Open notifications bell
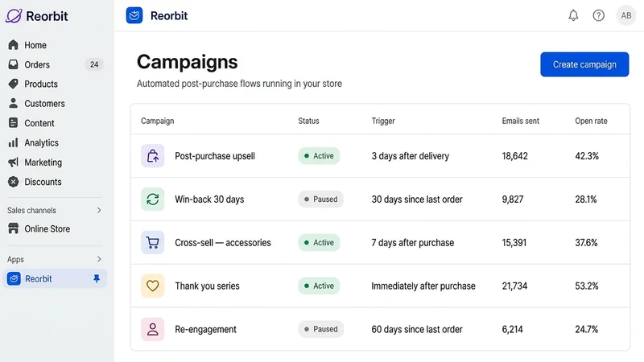 coord(573,15)
